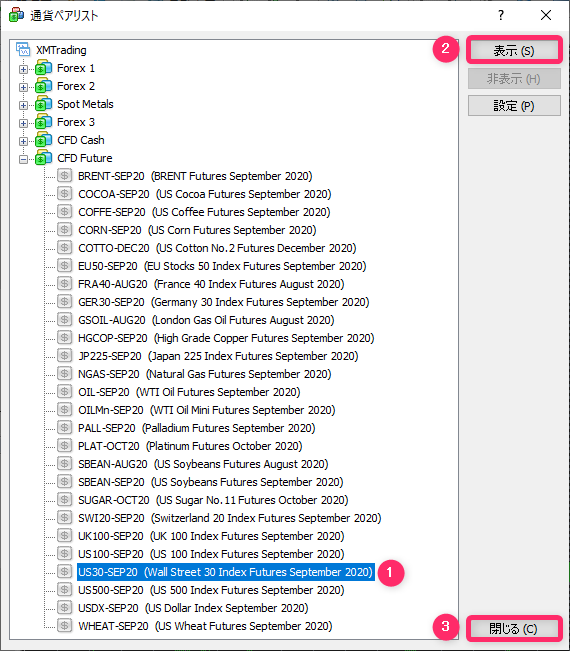Screen dimensions: 570x651
Task: Select UK100-SEP20 UK 100 Index row
Action: tap(211, 536)
